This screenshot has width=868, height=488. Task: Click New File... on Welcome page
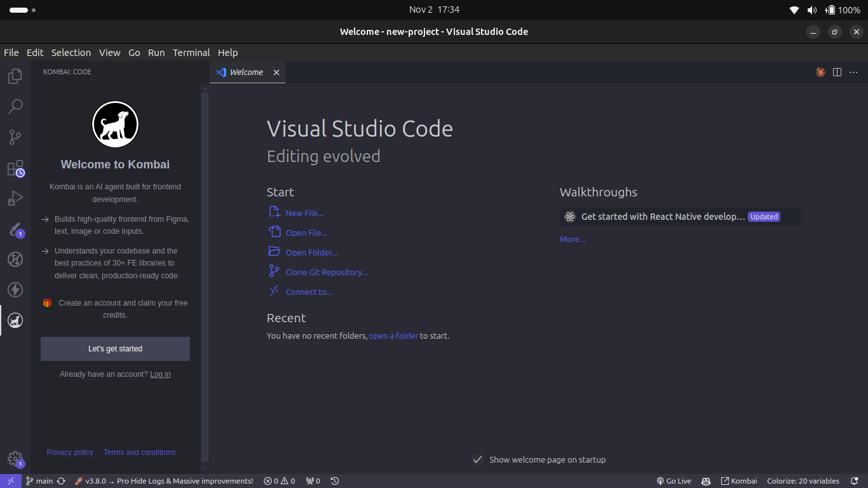[296, 213]
